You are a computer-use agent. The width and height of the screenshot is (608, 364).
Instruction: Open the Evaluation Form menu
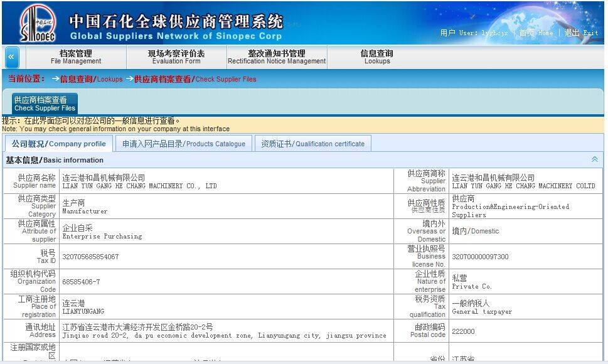tap(176, 57)
